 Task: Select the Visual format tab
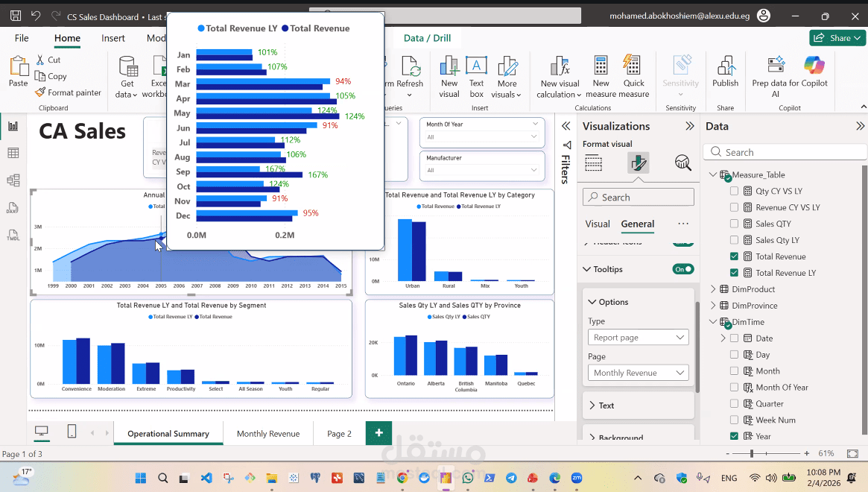click(x=598, y=224)
